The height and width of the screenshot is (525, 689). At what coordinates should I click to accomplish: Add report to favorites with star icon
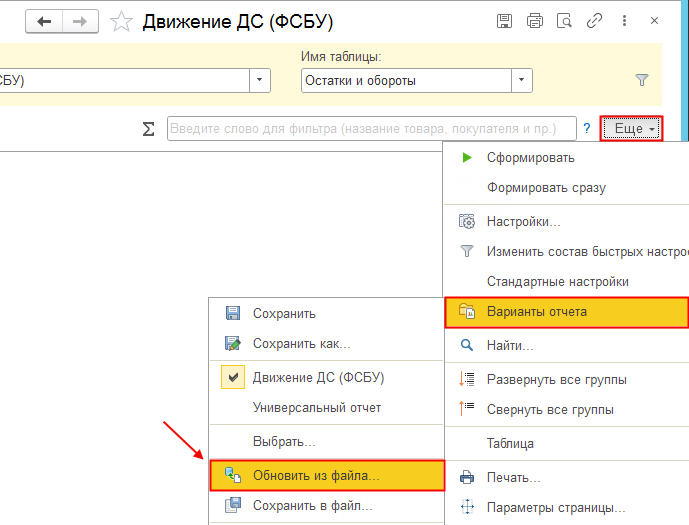121,22
